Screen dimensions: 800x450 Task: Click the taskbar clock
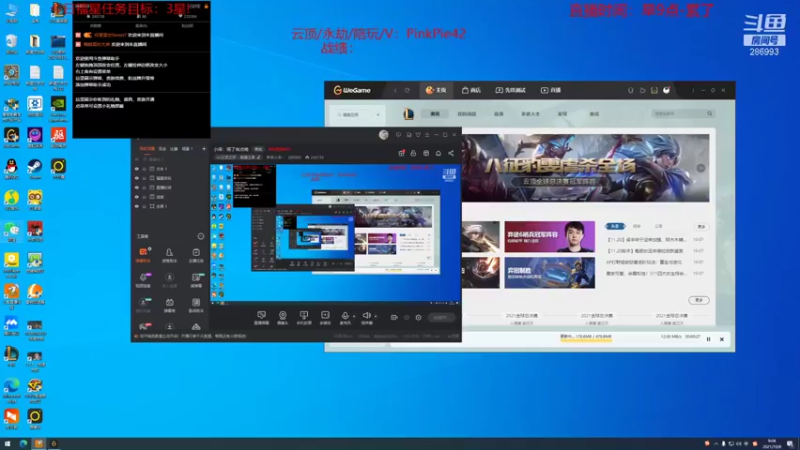tap(772, 443)
